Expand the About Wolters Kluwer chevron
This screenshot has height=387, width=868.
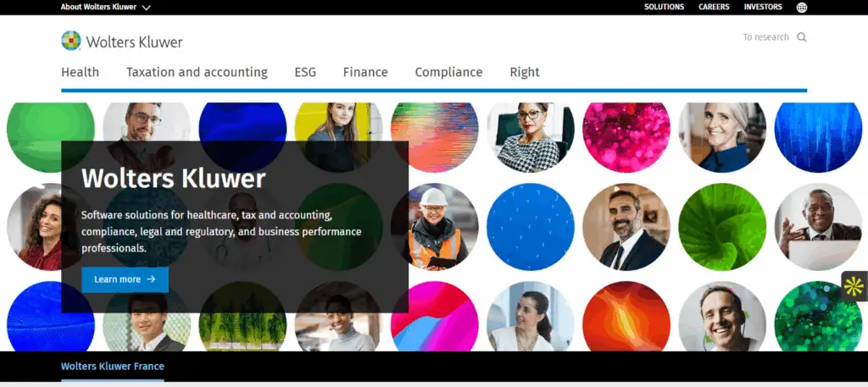pyautogui.click(x=146, y=8)
